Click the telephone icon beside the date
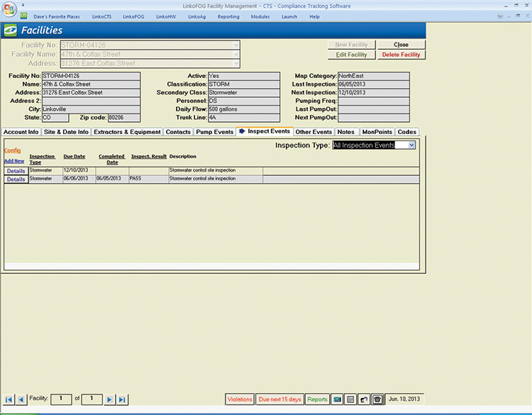The height and width of the screenshot is (415, 532). coord(377,399)
